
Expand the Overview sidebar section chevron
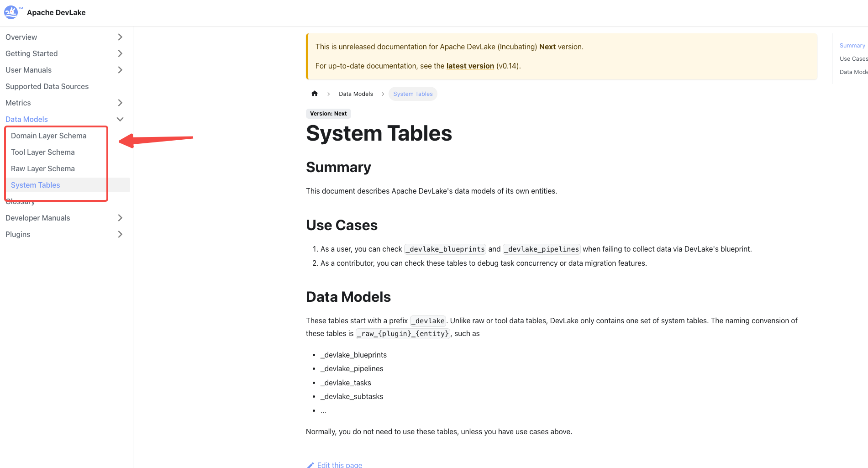(120, 37)
